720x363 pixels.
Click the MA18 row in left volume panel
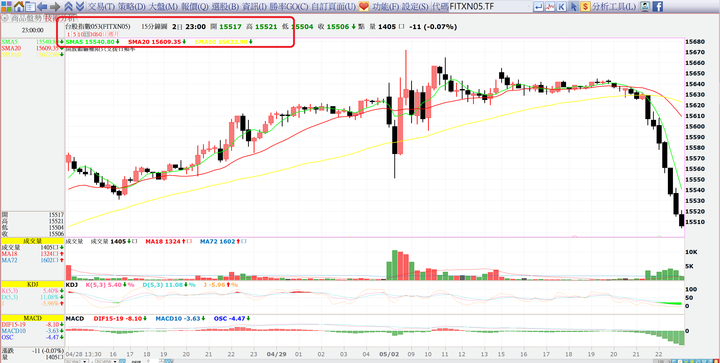pyautogui.click(x=32, y=254)
